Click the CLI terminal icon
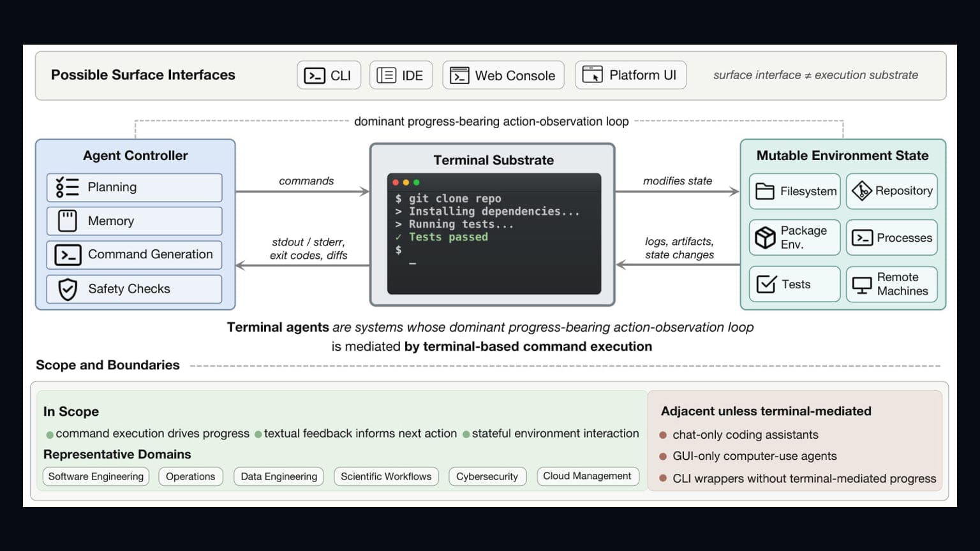This screenshot has width=980, height=551. [314, 75]
